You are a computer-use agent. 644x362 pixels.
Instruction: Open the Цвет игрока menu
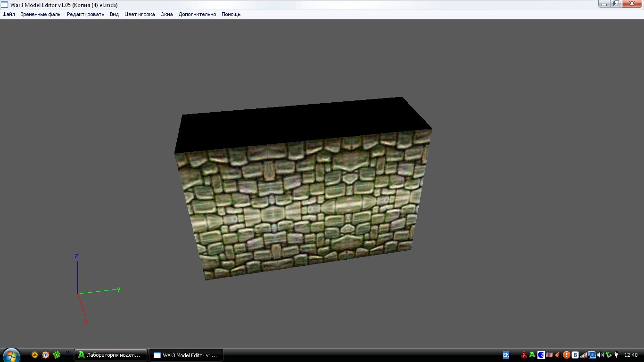(140, 14)
